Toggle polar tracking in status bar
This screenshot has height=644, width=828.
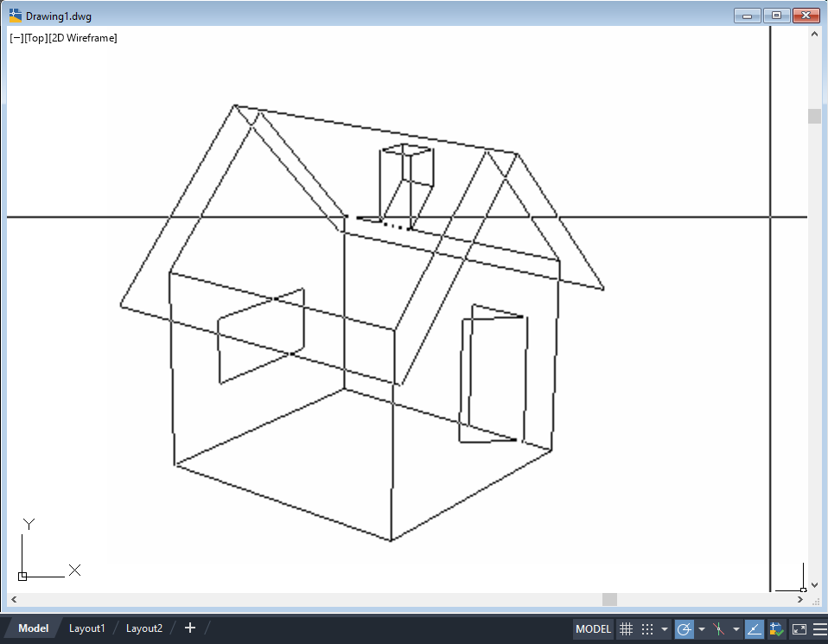[684, 628]
